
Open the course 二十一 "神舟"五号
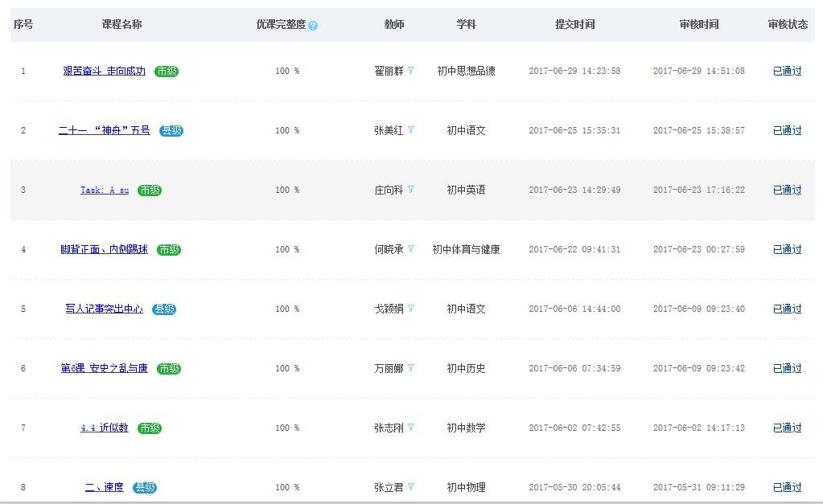[x=105, y=130]
